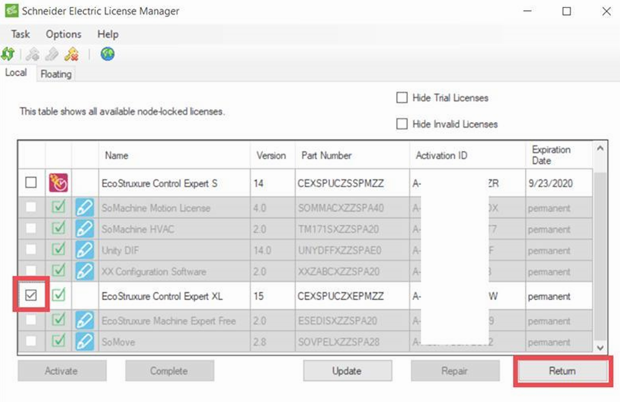Open the globe web toolbar icon
Viewport: 620px width, 402px height.
click(108, 54)
